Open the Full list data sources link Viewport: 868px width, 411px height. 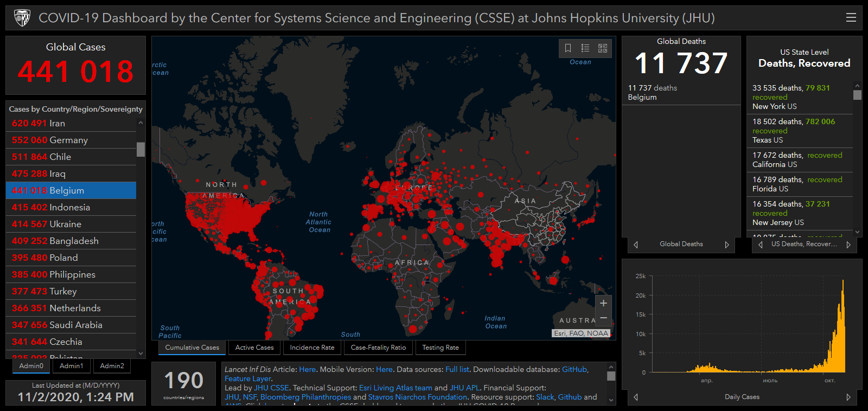(457, 369)
